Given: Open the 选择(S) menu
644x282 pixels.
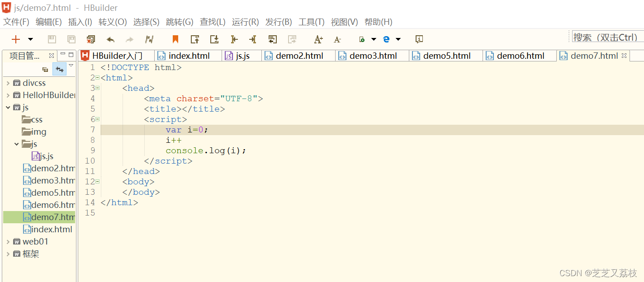Looking at the screenshot, I should [x=146, y=22].
